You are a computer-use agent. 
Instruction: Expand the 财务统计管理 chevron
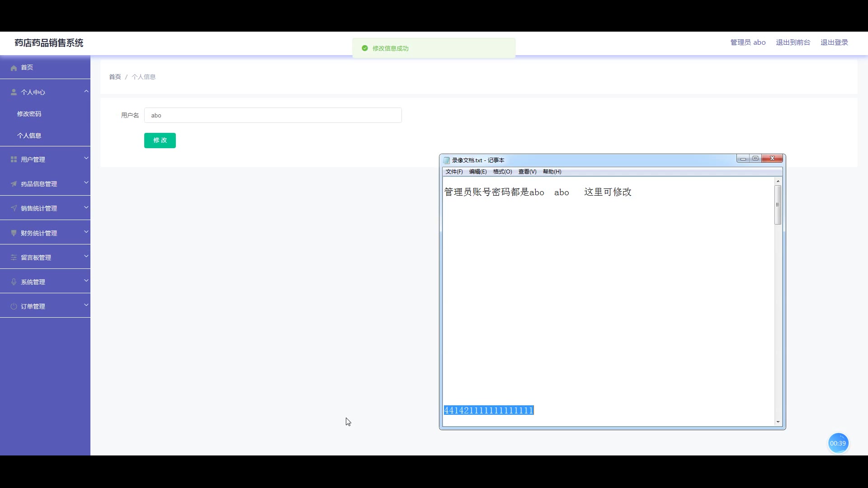[x=86, y=232]
